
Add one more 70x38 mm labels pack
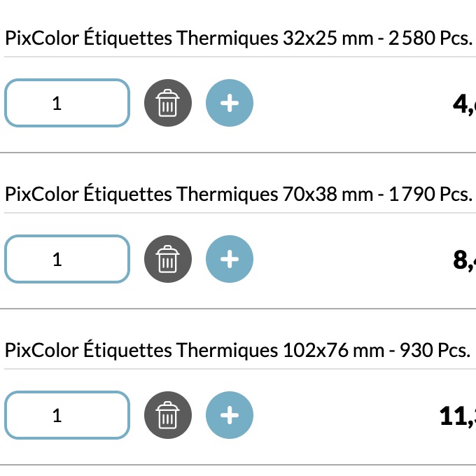230,260
